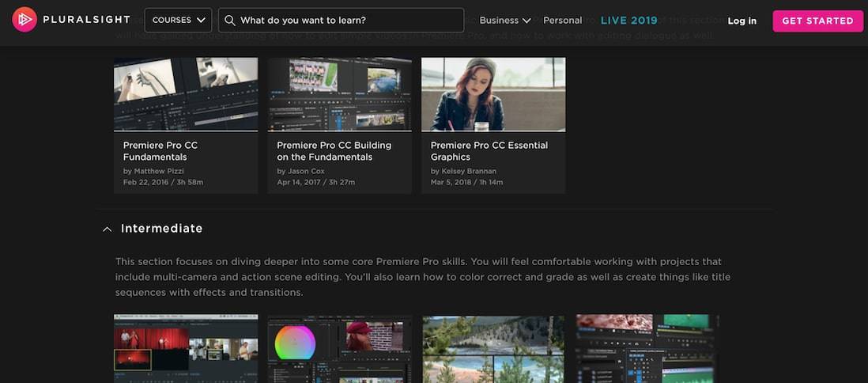Open the multi-camera stage course thumbnail

(186, 349)
